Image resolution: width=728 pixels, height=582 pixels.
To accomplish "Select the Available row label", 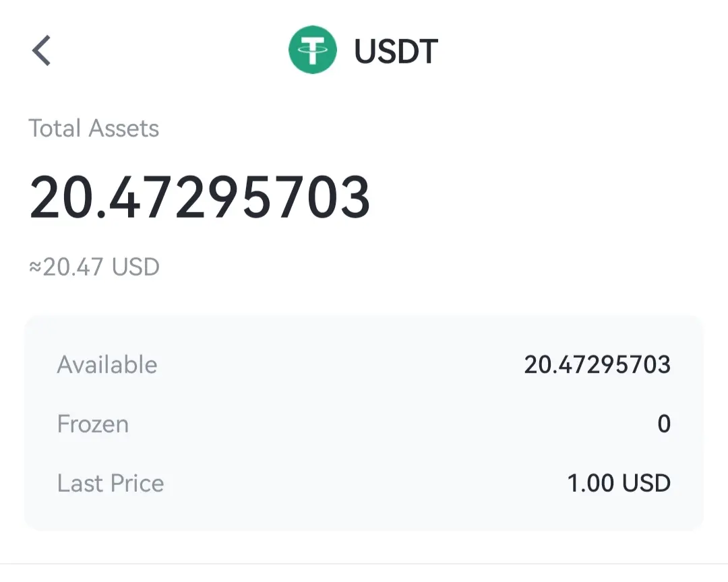I will point(107,365).
